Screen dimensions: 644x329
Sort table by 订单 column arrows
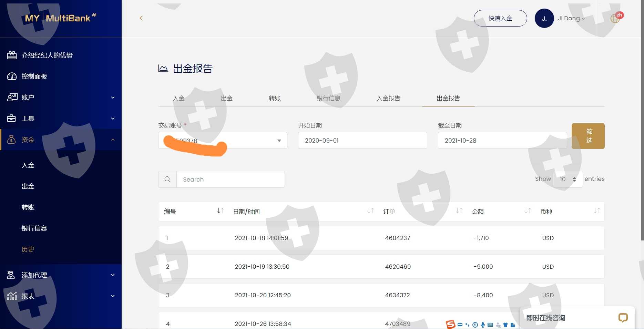pyautogui.click(x=459, y=211)
